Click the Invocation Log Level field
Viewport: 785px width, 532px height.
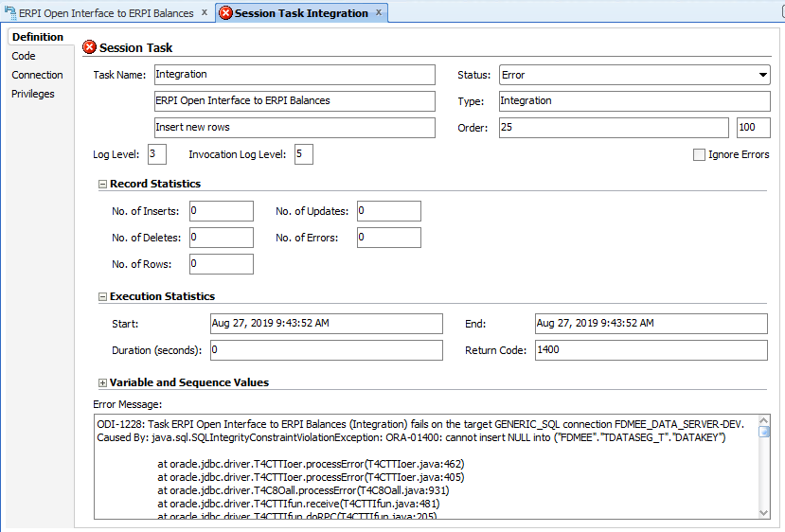point(304,154)
